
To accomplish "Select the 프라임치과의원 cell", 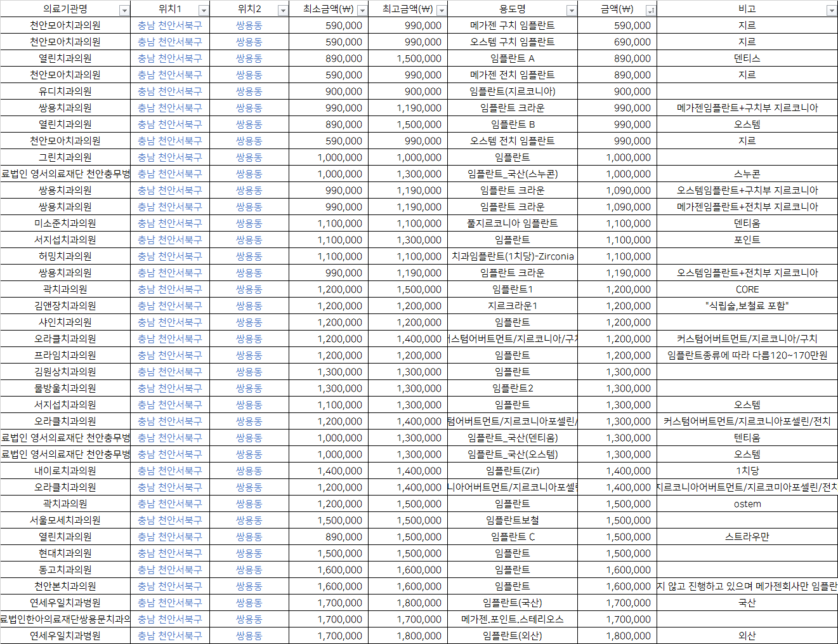I will click(65, 355).
